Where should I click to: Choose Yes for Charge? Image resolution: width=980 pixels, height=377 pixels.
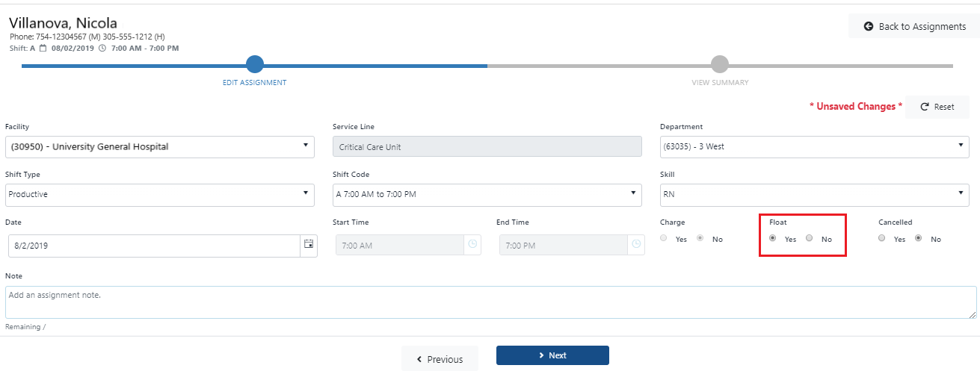[x=663, y=238]
